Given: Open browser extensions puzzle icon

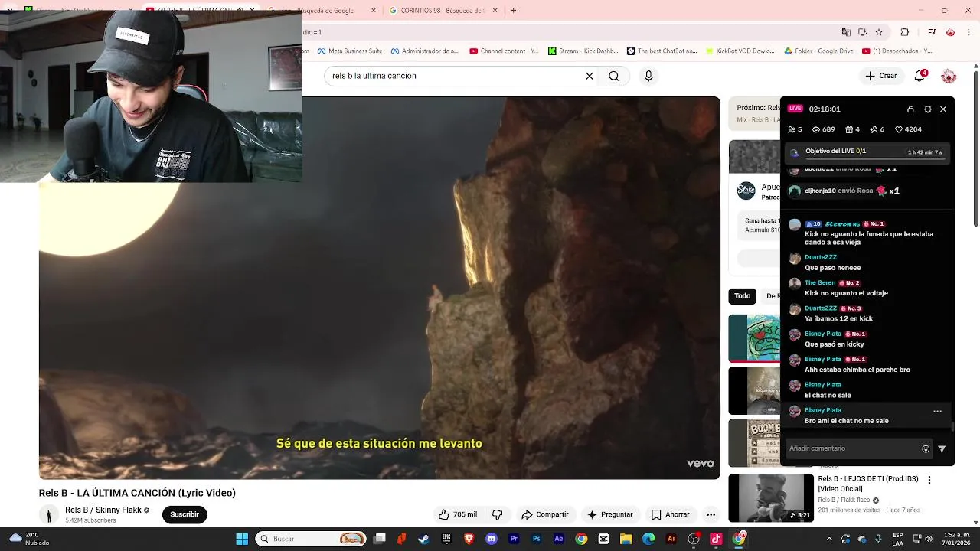Looking at the screenshot, I should [904, 32].
